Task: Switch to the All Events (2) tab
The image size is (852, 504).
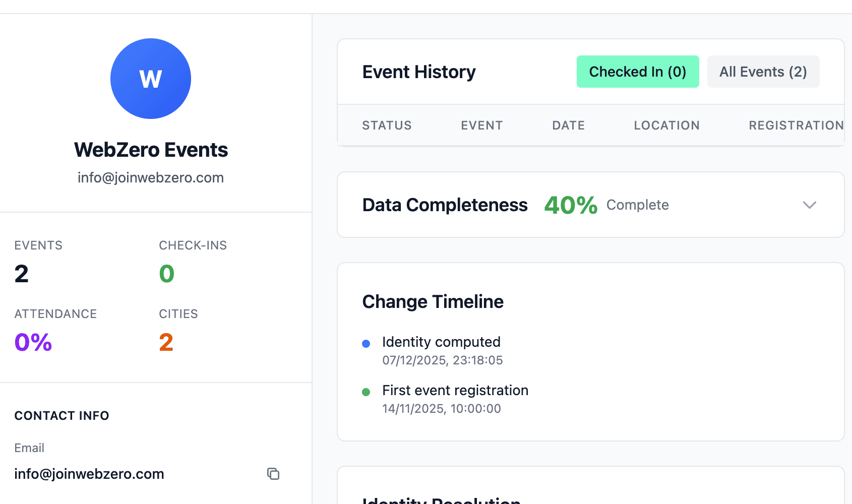Action: pos(763,72)
